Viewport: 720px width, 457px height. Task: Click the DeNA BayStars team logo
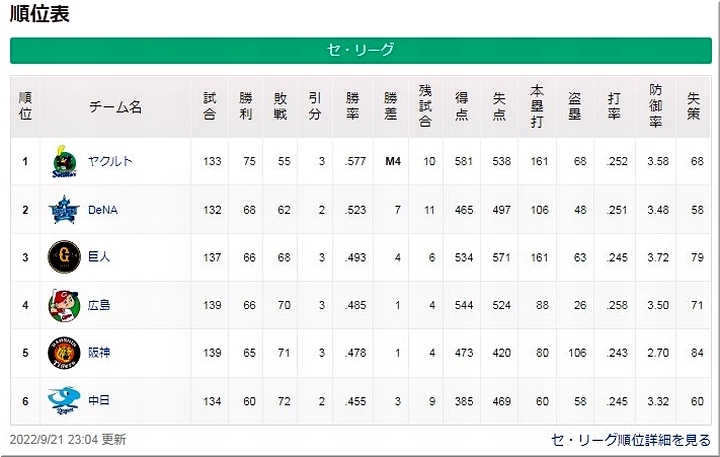65,210
